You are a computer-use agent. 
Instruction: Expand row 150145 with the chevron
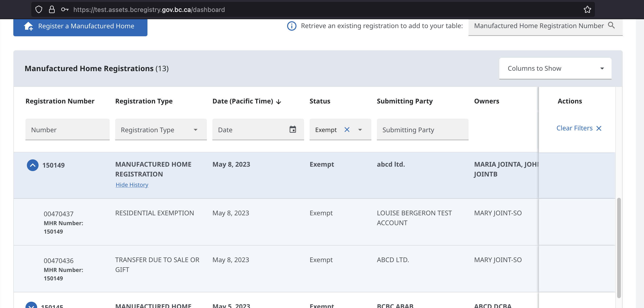click(x=31, y=305)
